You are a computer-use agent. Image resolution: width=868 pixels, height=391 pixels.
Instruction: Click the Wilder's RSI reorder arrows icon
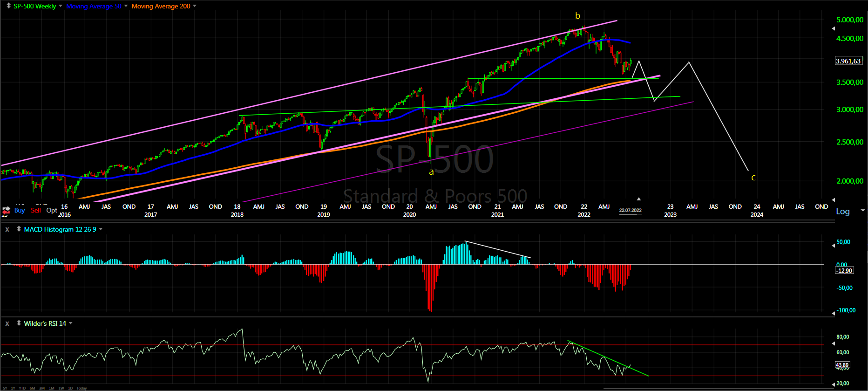(x=19, y=323)
